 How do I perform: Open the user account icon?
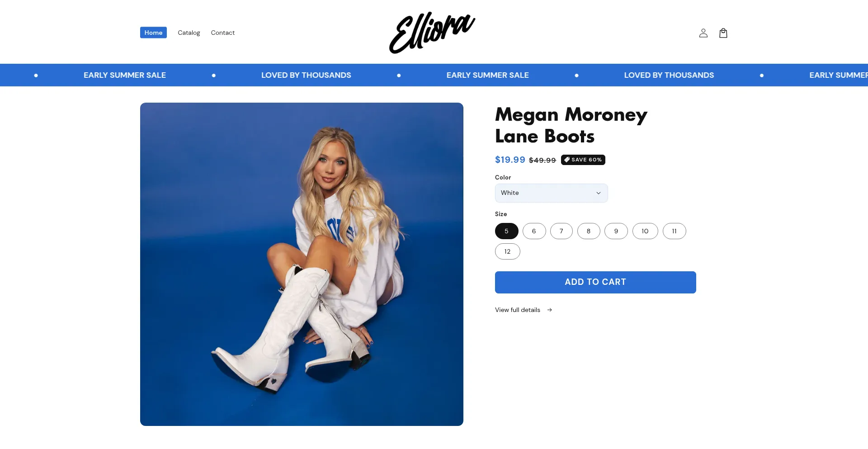point(703,33)
